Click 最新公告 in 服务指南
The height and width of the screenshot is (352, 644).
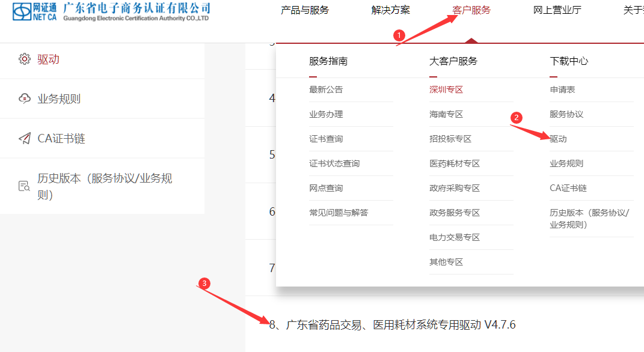pos(326,90)
